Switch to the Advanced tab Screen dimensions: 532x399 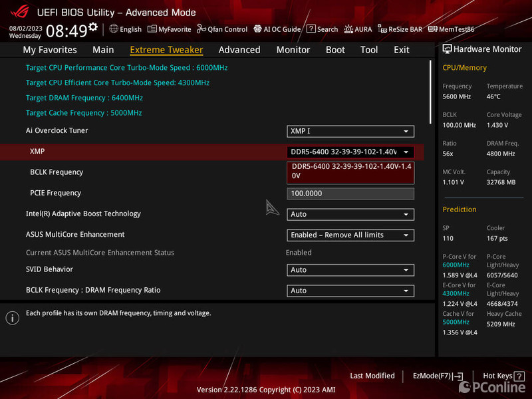click(239, 50)
